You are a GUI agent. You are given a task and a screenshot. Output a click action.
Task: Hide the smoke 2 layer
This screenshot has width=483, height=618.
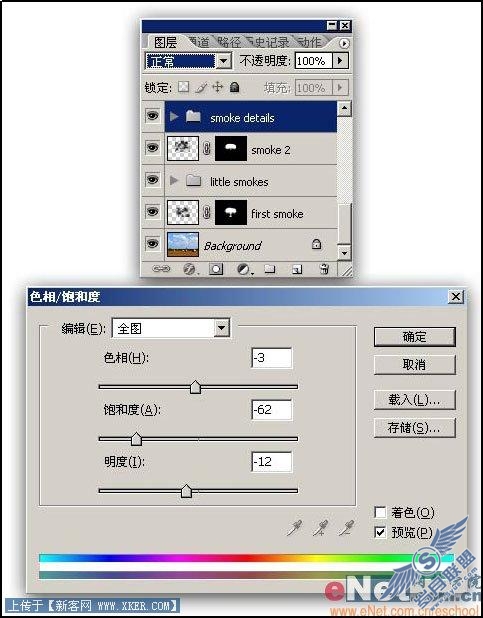tap(153, 148)
